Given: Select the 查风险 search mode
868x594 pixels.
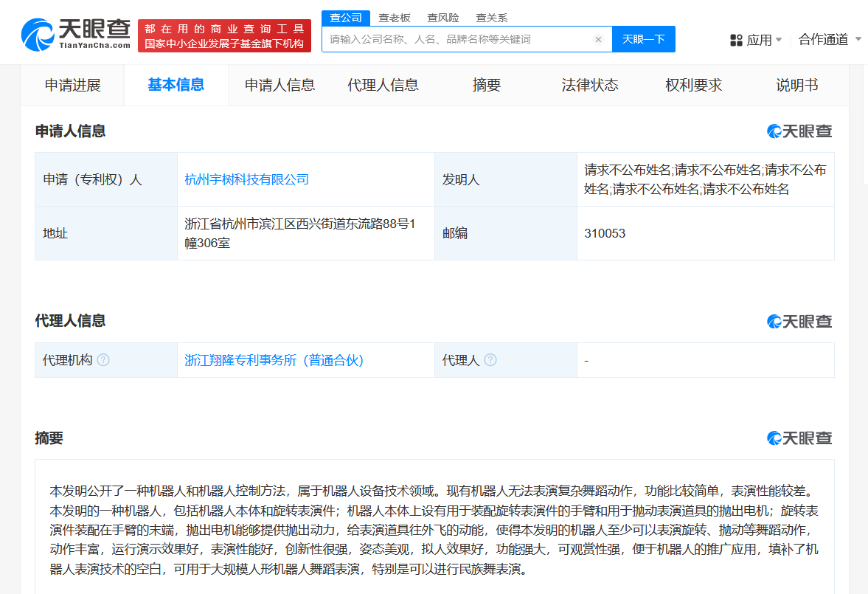Looking at the screenshot, I should click(443, 18).
